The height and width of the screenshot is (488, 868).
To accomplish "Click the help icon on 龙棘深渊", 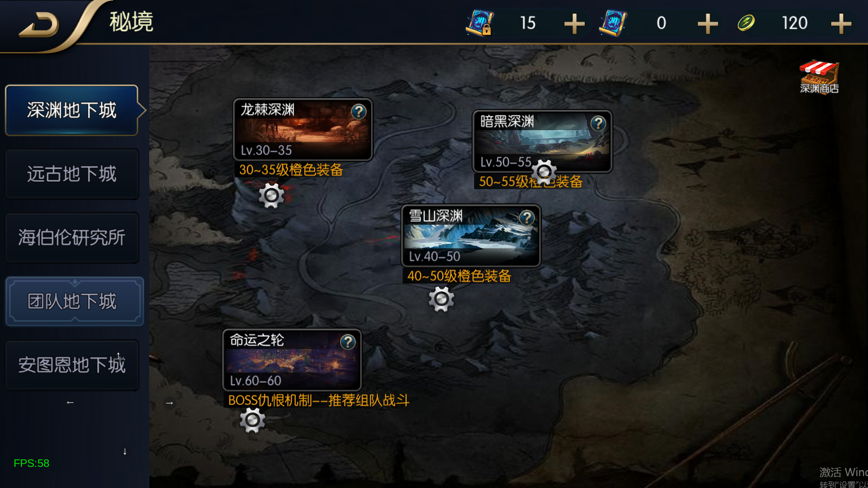I will tap(359, 112).
